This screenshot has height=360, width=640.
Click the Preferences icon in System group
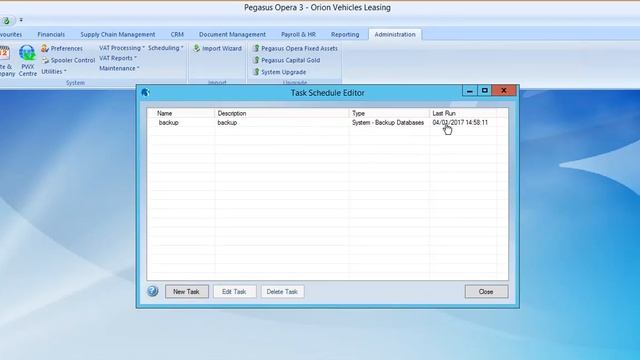pyautogui.click(x=44, y=49)
